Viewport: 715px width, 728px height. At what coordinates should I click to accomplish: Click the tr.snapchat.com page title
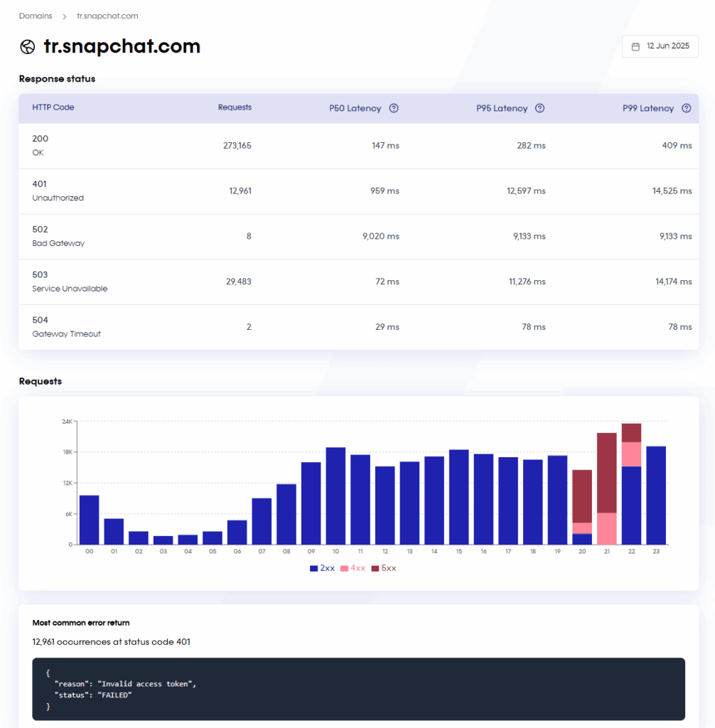tap(122, 46)
